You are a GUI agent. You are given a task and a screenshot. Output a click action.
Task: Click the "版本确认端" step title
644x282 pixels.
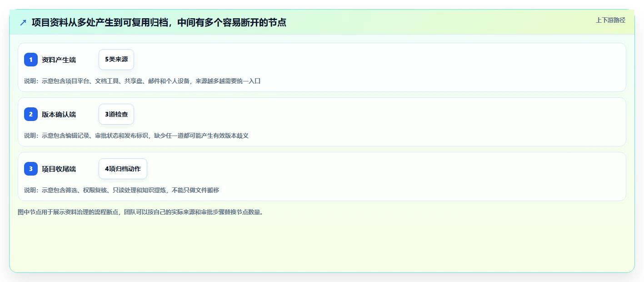[x=59, y=114]
